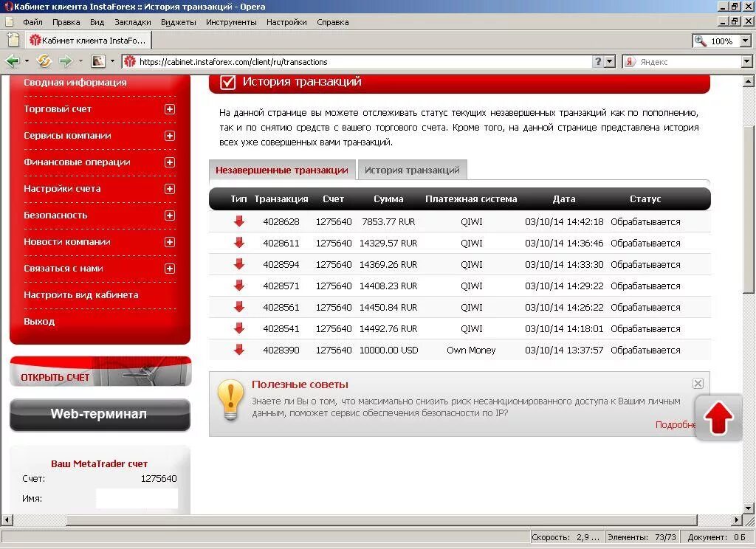756x549 pixels.
Task: Open the Правка menu
Action: tap(66, 22)
